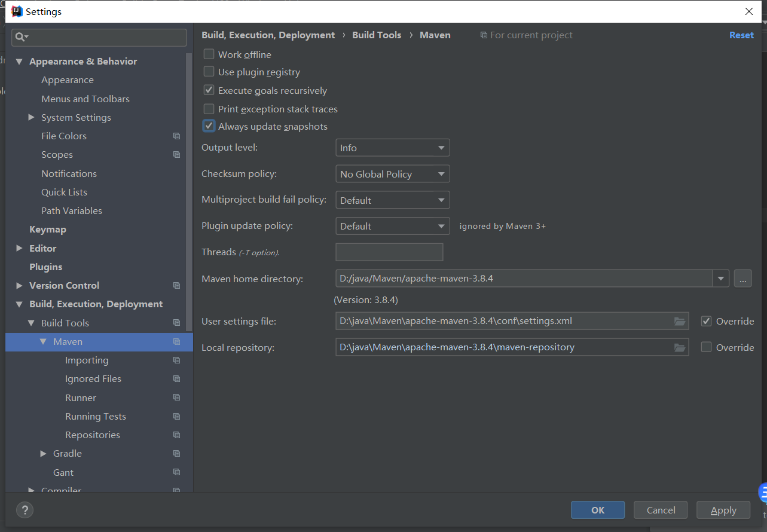Click the search magnifier icon in settings
Screen dimensions: 767x532
[x=22, y=37]
